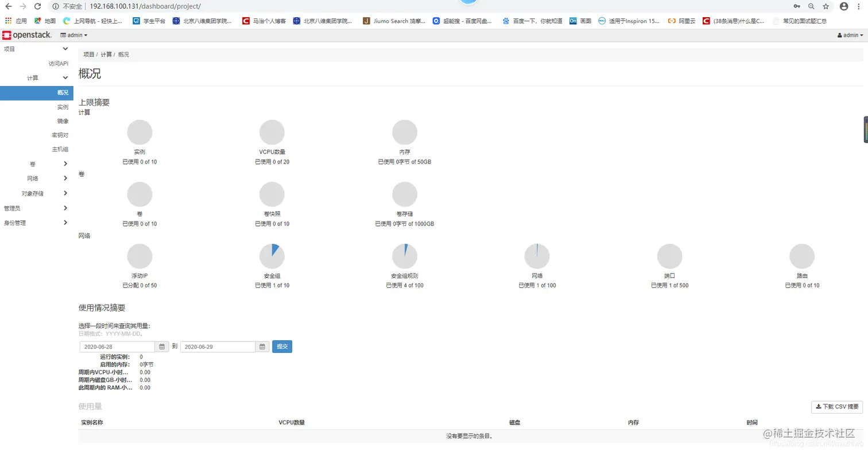Open the 超能搜 百度网盘 bookmark
This screenshot has width=868, height=452.
pos(463,21)
